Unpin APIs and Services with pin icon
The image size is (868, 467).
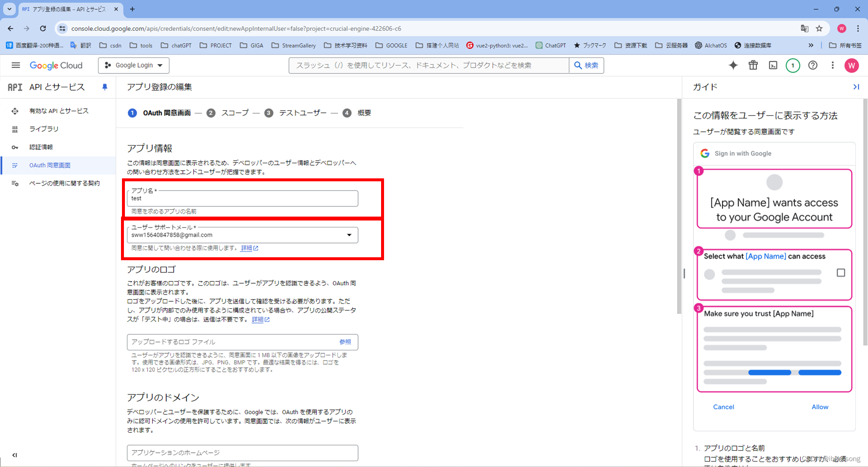pos(105,87)
